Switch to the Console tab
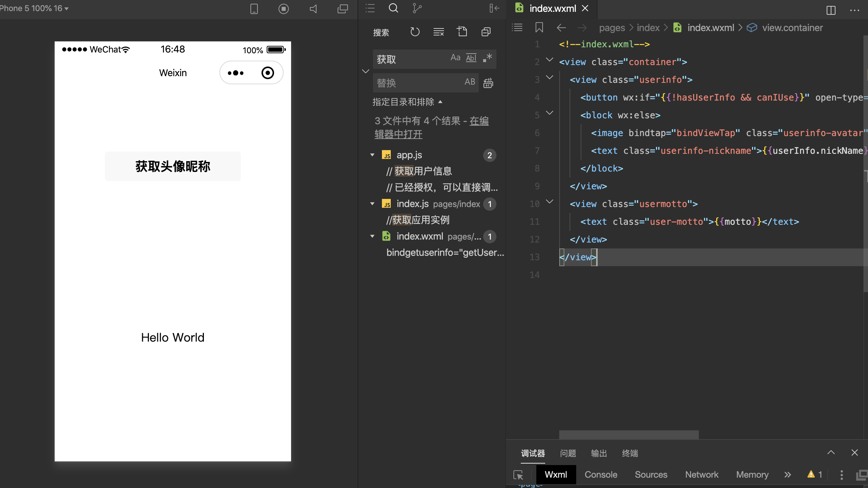Image resolution: width=868 pixels, height=488 pixels. click(x=601, y=475)
